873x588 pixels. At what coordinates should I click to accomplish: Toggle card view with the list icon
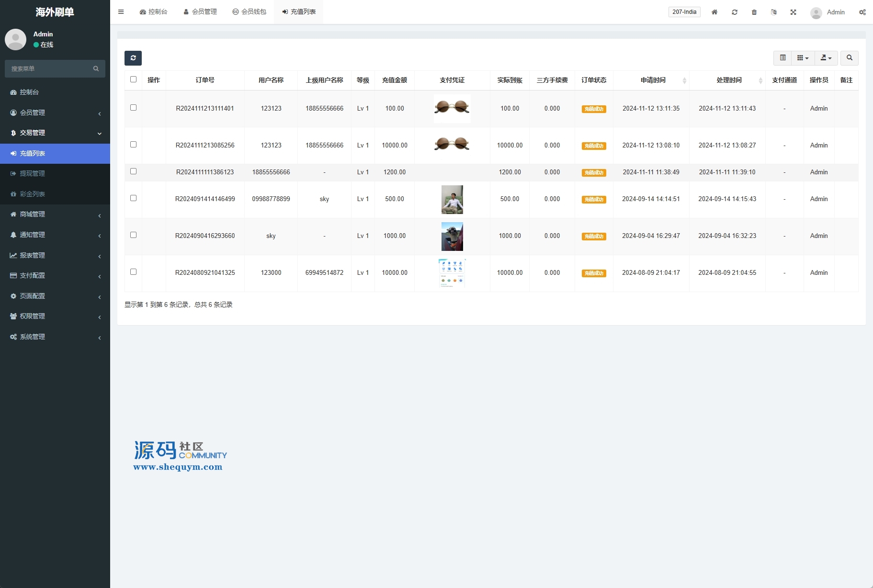[782, 58]
